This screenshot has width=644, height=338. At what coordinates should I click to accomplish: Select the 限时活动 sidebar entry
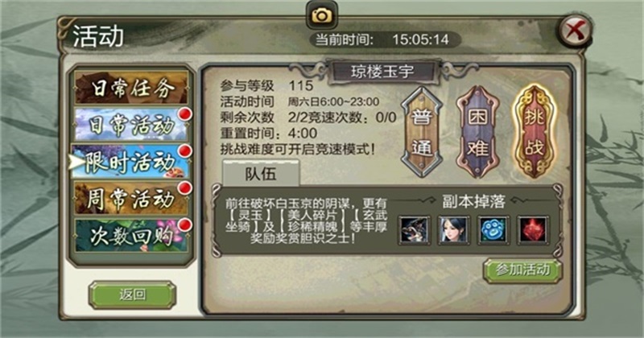[131, 161]
